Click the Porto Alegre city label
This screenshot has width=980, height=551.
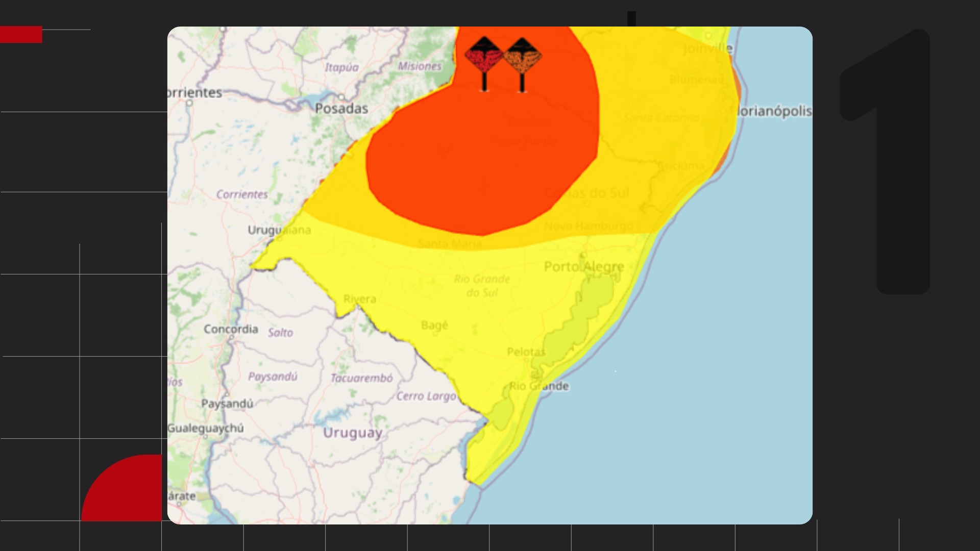tap(584, 267)
